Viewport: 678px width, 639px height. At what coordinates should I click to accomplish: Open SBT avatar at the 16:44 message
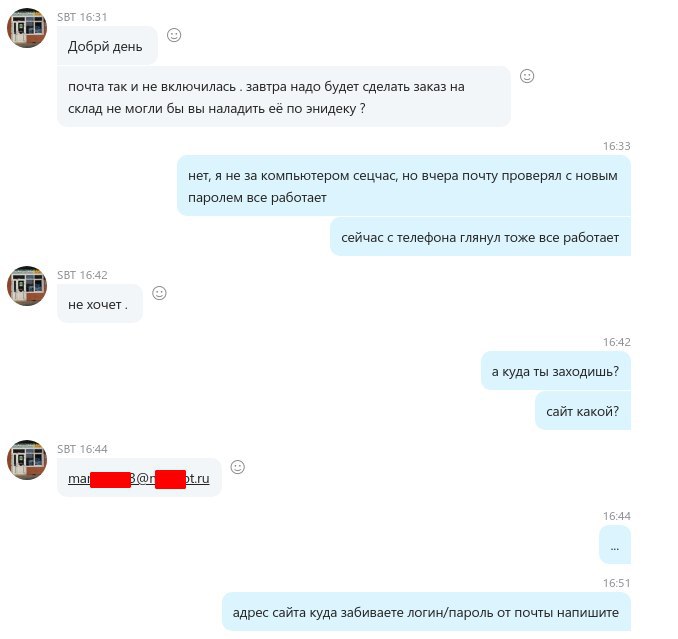27,460
